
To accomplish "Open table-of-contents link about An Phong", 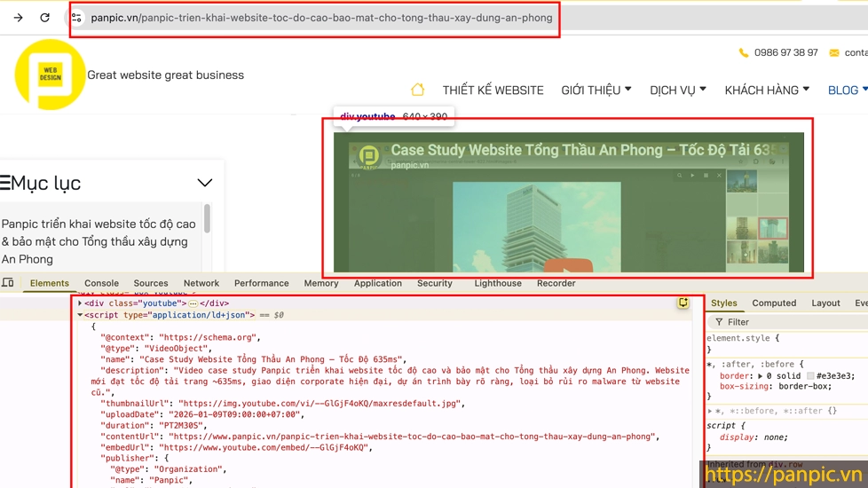I will [x=99, y=241].
